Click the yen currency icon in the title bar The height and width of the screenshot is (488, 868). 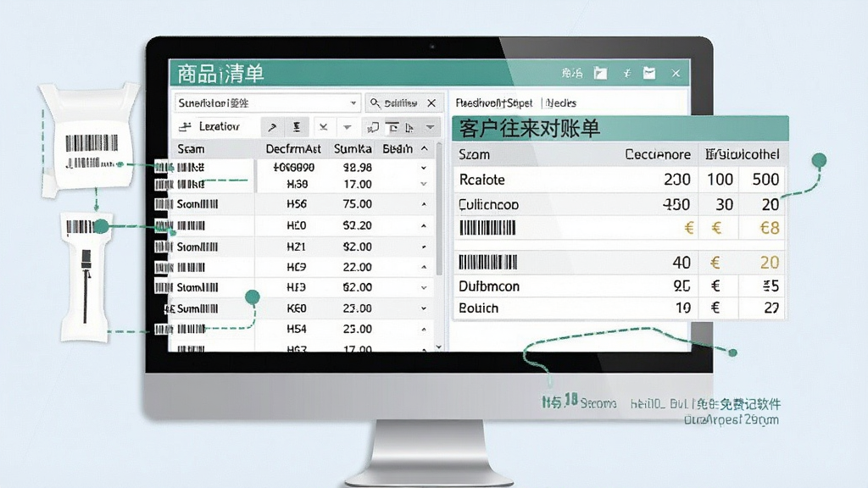pos(626,73)
